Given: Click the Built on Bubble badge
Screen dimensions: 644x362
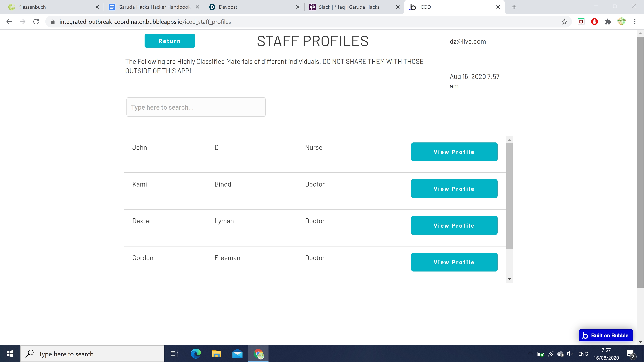Looking at the screenshot, I should [x=605, y=335].
